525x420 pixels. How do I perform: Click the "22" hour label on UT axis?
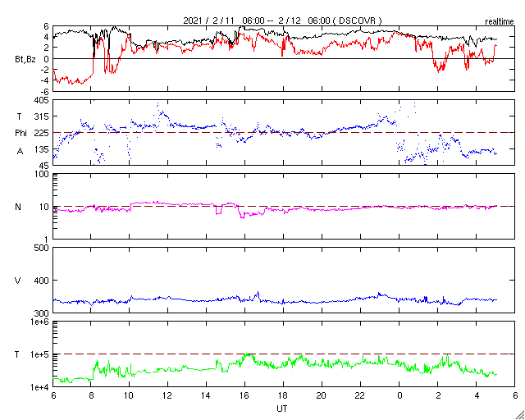coord(360,395)
